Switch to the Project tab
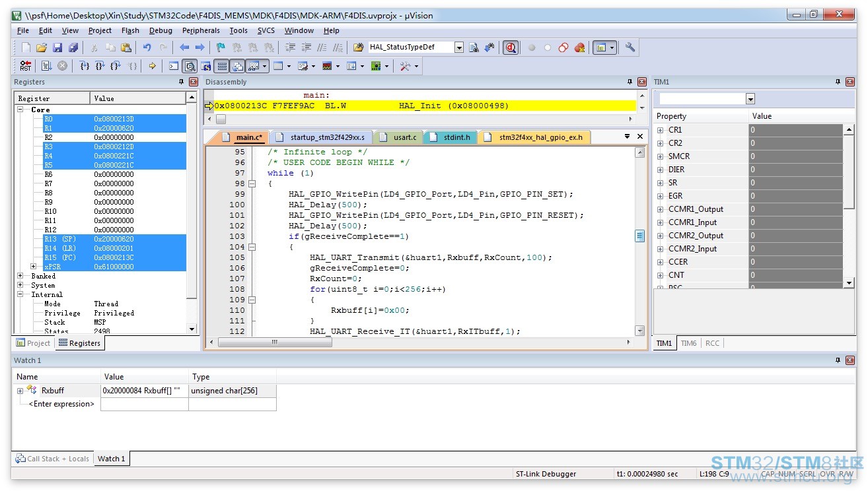This screenshot has height=493, width=868. click(33, 343)
